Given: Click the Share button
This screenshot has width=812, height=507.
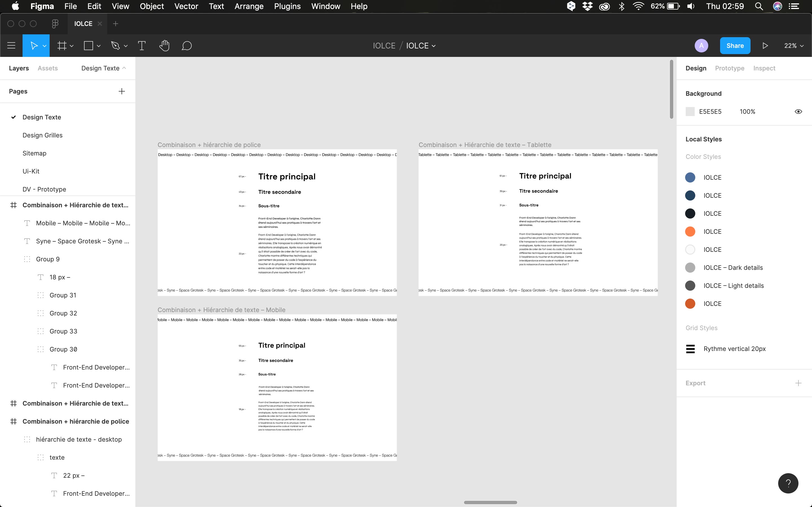Looking at the screenshot, I should point(734,46).
